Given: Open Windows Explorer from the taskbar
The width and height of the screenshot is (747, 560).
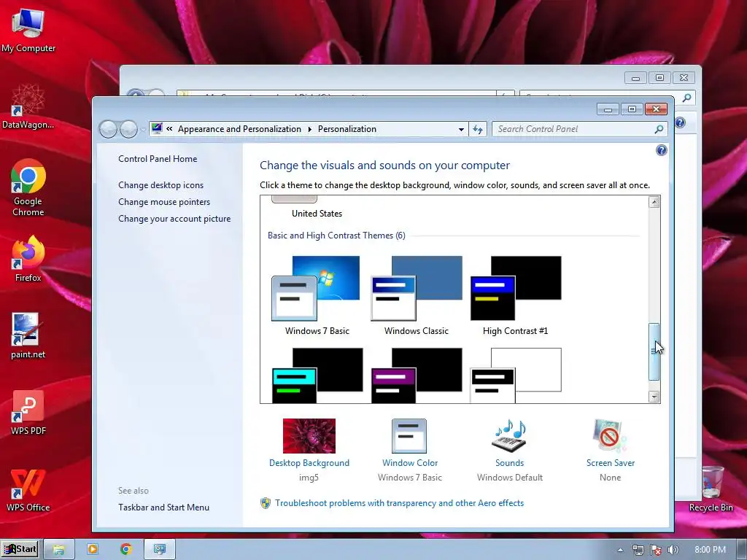Looking at the screenshot, I should [x=58, y=549].
